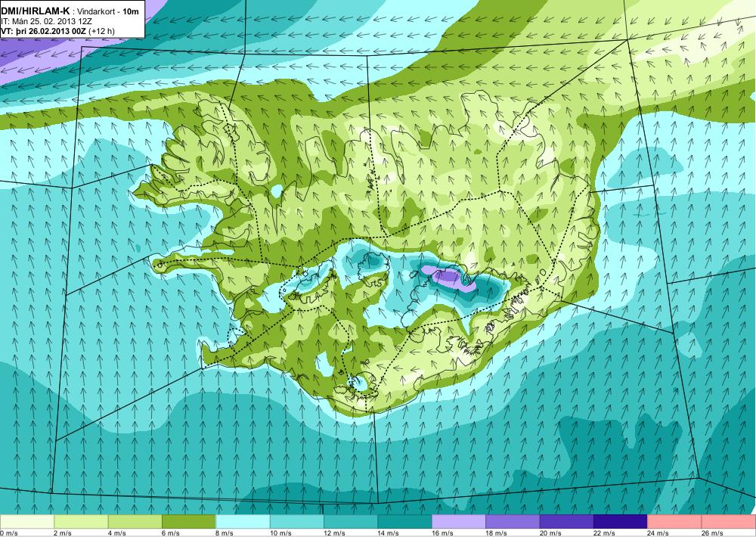The height and width of the screenshot is (537, 756).
Task: Select the purple swatch between 18 and 20 m/s
Action: [513, 522]
